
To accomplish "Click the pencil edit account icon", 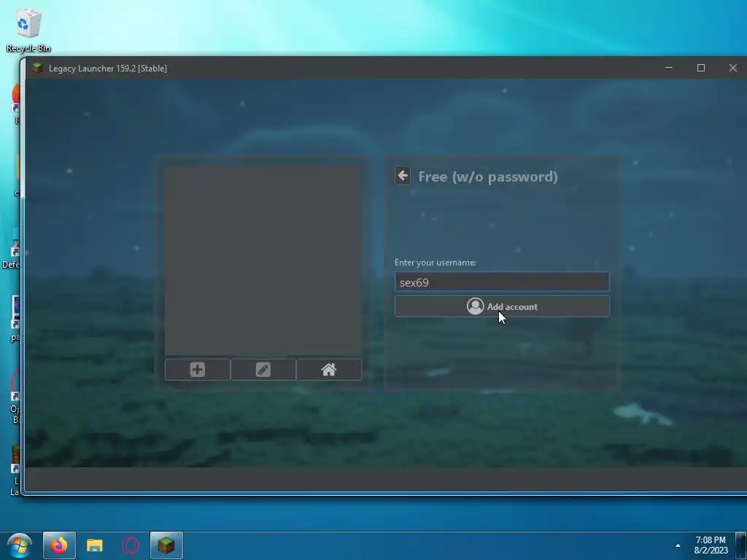I will (263, 370).
